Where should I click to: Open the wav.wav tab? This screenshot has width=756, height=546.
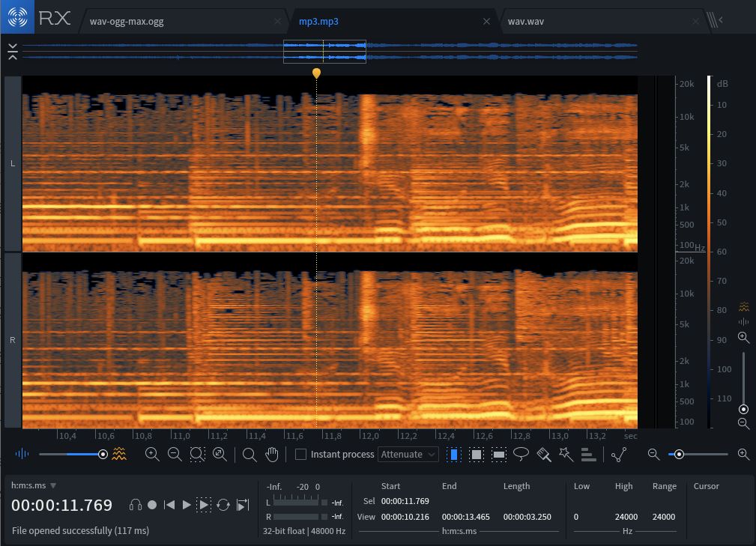tap(526, 21)
